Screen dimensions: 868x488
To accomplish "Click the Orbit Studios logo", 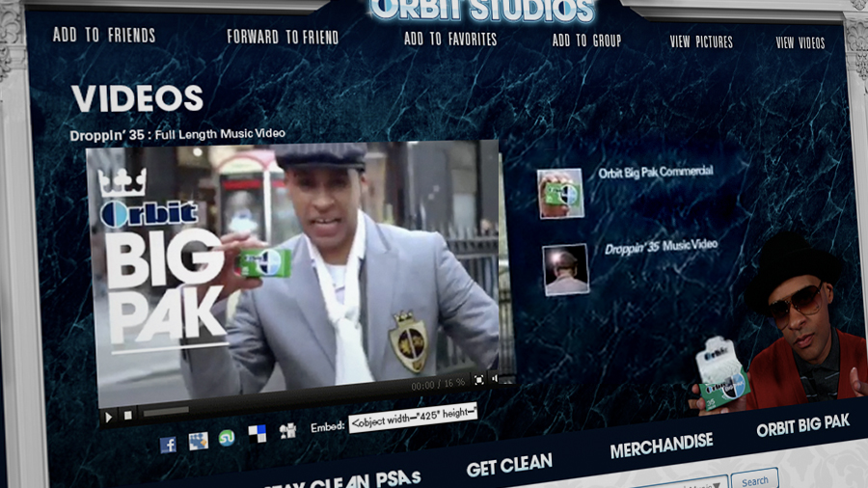I will pos(481,10).
